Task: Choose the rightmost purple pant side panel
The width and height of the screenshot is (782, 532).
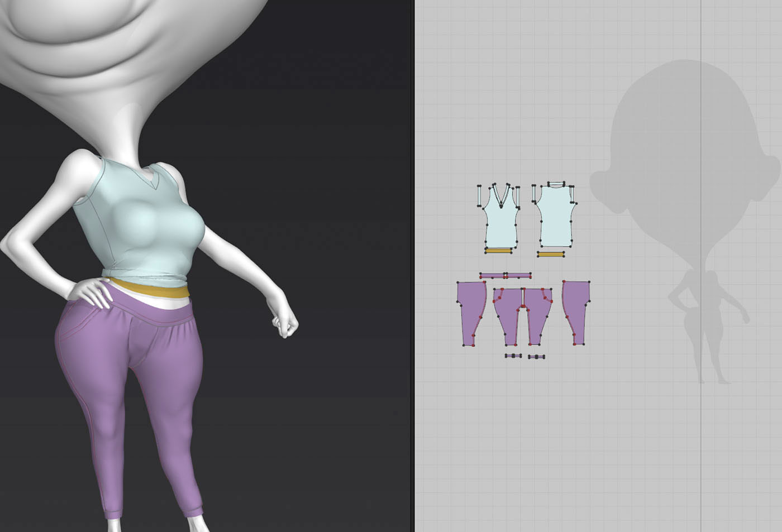Action: (x=576, y=313)
